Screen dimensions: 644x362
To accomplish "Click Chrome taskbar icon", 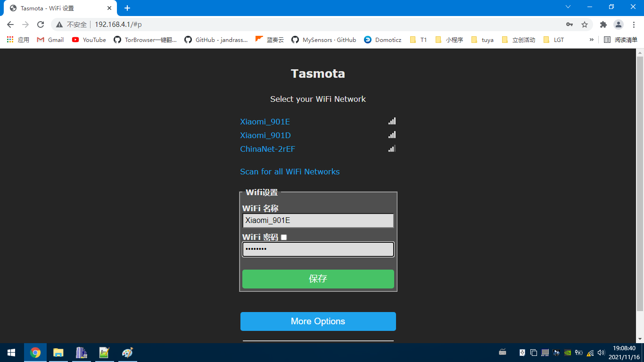I will point(35,353).
